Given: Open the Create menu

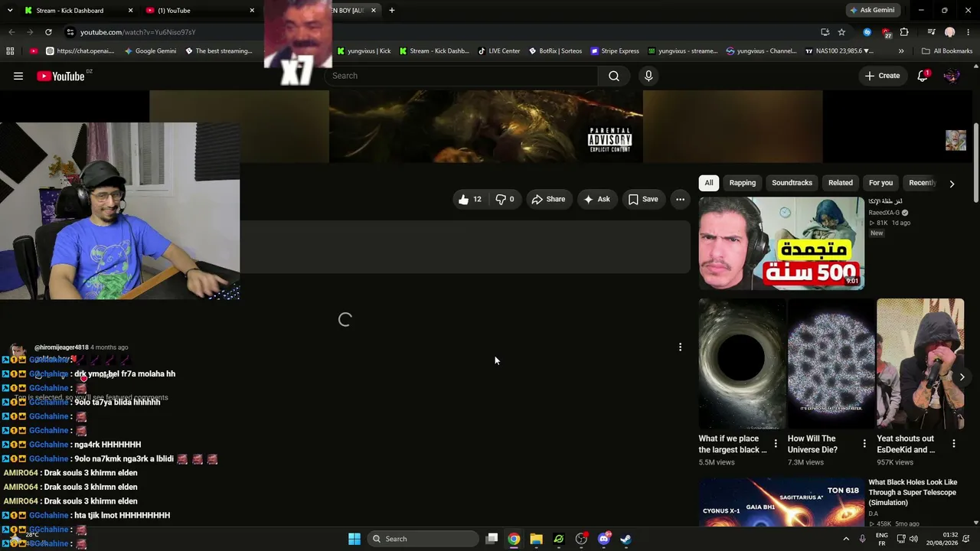Looking at the screenshot, I should 882,76.
